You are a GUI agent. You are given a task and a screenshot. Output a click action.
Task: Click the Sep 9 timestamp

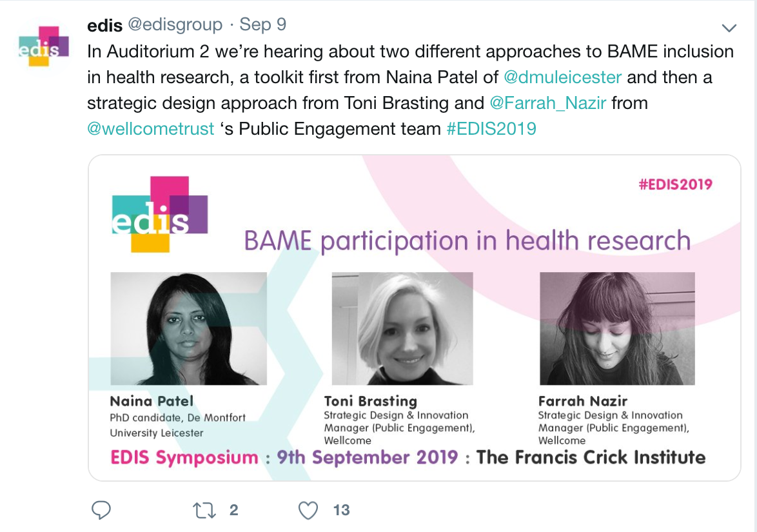(x=262, y=25)
